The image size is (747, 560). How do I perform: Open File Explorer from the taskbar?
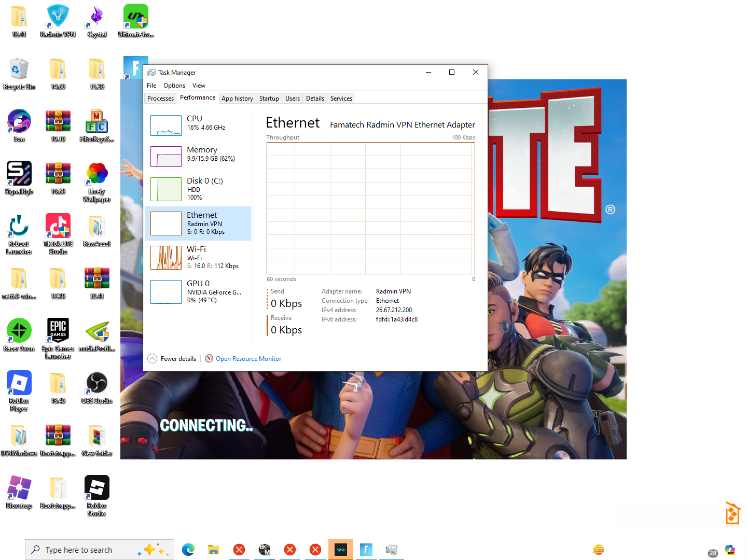point(213,550)
